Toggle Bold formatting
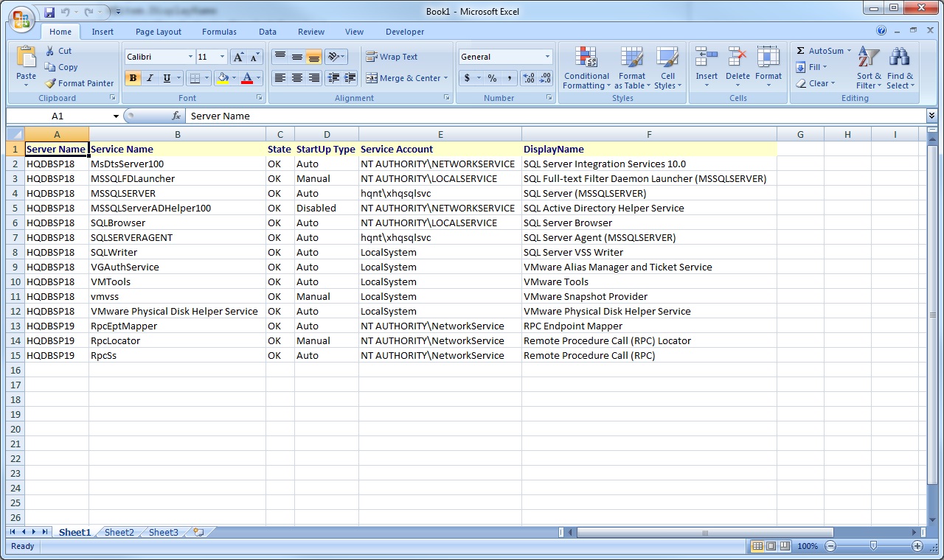 [133, 78]
